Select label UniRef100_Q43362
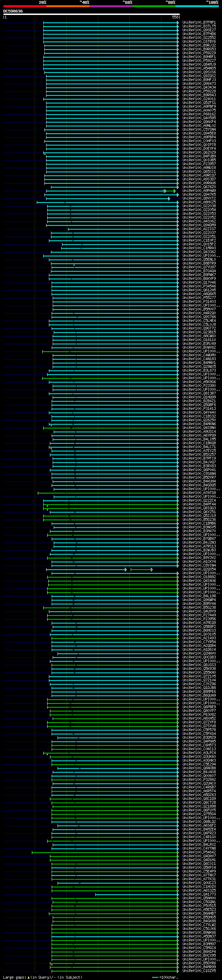Image resolution: width=222 pixels, height=980 pixels. (199, 252)
